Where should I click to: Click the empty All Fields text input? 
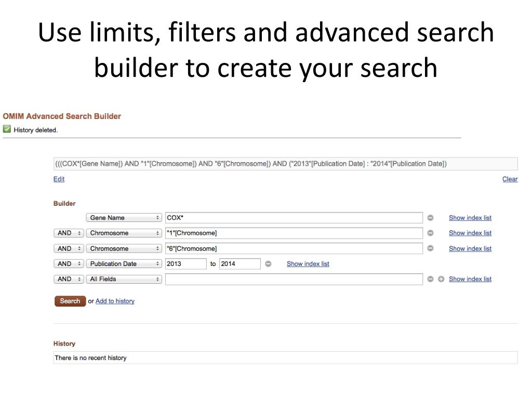point(294,279)
